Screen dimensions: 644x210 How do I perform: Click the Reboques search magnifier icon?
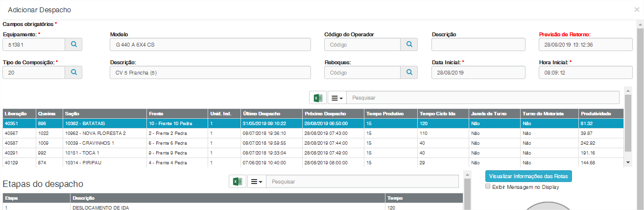(x=409, y=72)
